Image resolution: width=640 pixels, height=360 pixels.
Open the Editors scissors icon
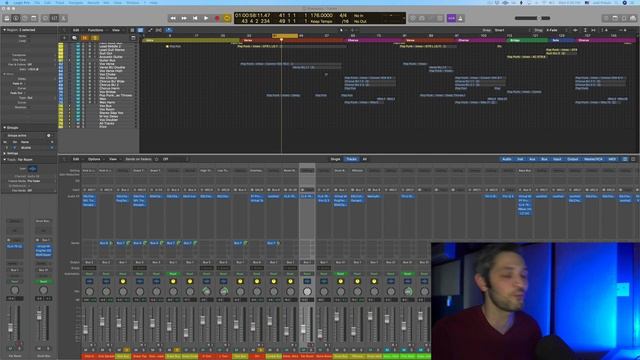(64, 18)
